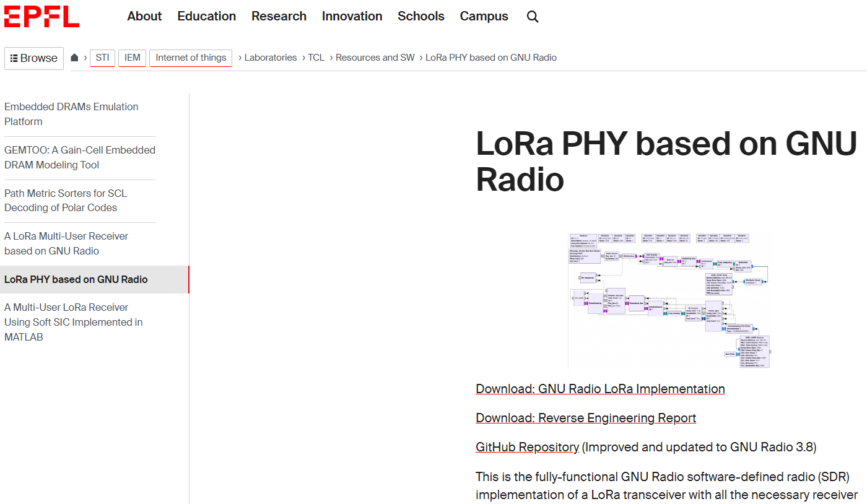
Task: Download the GNU Radio LoRa Implementation
Action: point(600,389)
